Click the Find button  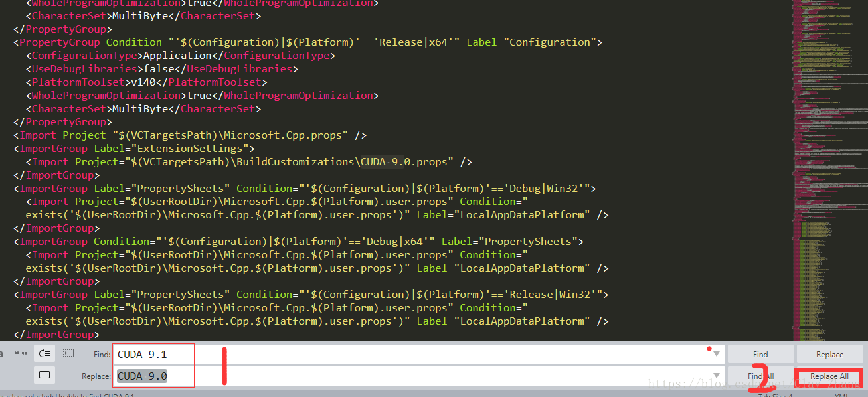tap(760, 354)
